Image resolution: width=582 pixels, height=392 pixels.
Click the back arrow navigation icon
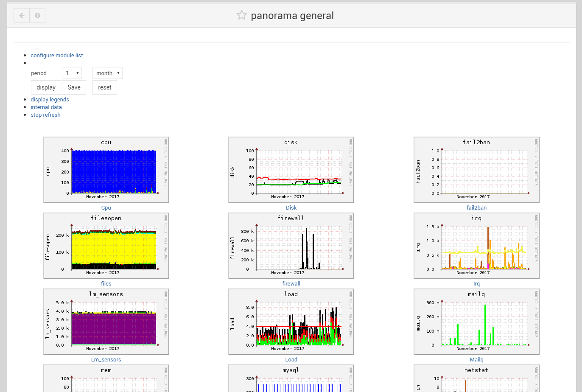click(21, 15)
